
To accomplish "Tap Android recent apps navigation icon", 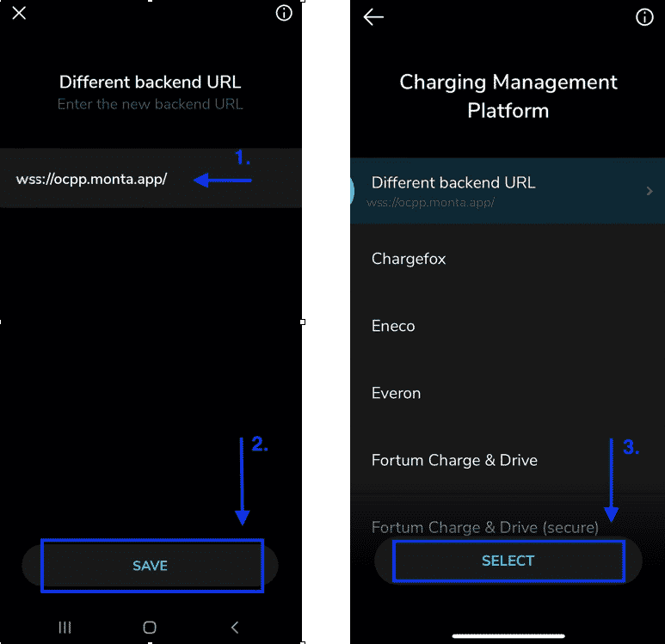I will point(65,627).
